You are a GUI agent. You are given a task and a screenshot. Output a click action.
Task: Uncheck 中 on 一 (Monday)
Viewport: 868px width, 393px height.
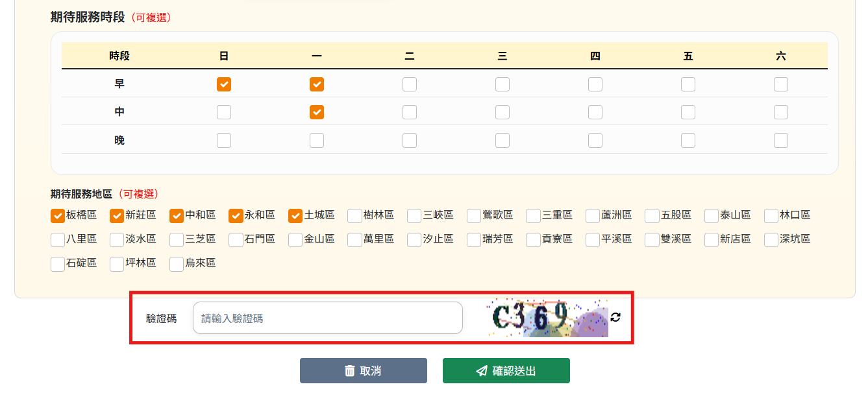pyautogui.click(x=317, y=112)
